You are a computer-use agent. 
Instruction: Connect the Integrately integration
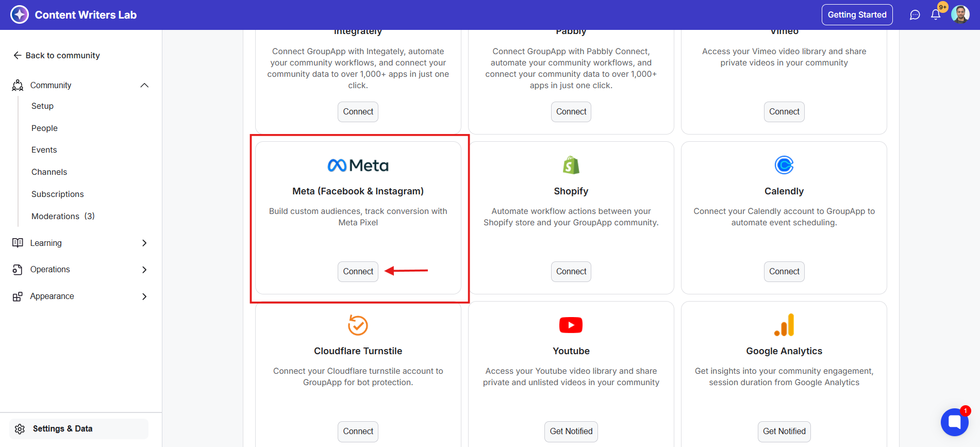tap(358, 112)
